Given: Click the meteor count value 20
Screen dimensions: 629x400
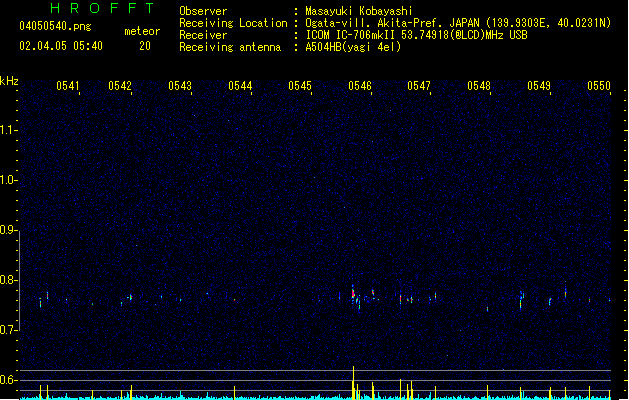Looking at the screenshot, I should (x=145, y=46).
